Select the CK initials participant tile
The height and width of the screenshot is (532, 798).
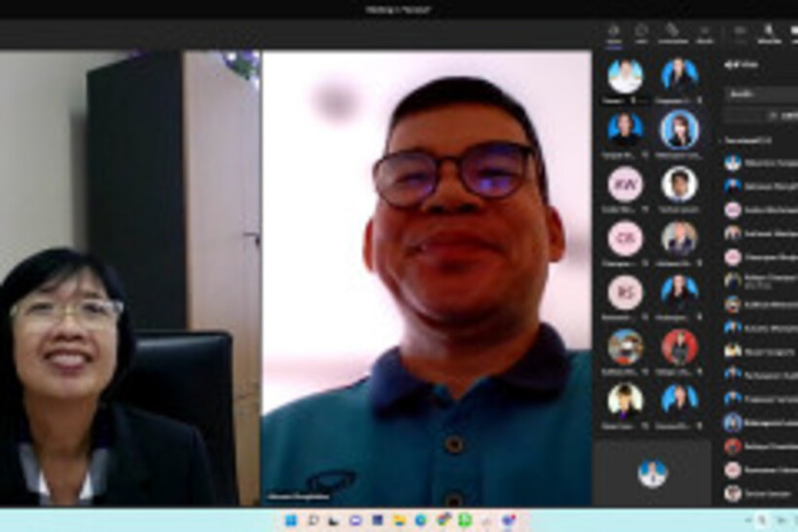[625, 237]
